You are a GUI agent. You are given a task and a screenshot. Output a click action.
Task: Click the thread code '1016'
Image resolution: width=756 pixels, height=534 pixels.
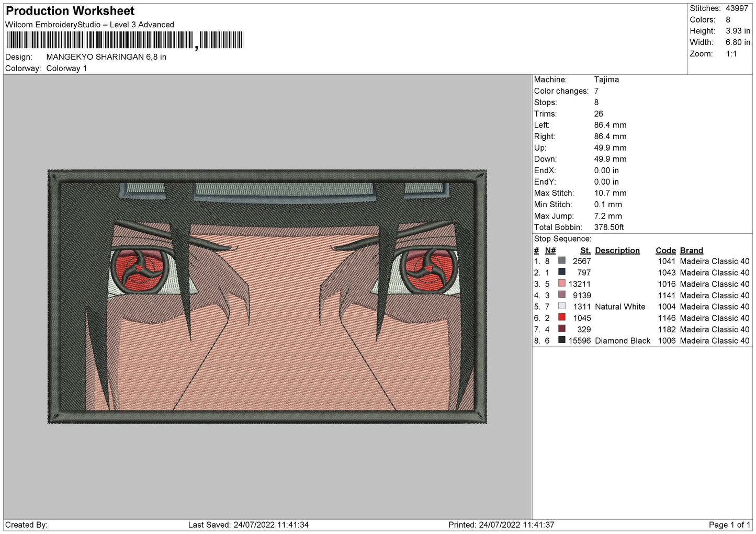(x=667, y=284)
